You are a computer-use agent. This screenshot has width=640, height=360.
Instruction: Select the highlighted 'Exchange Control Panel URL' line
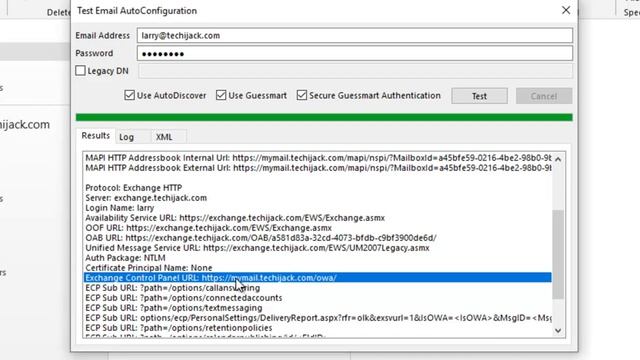[318, 278]
